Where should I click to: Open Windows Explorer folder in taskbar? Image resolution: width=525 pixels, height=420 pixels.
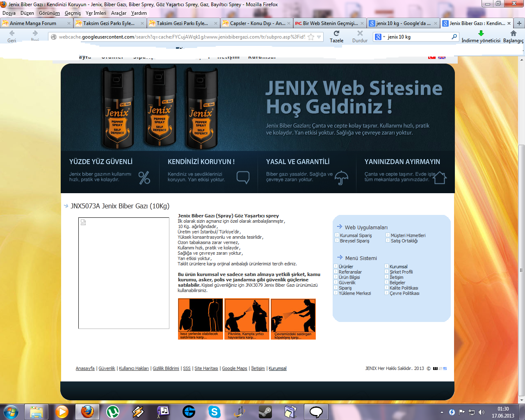click(x=37, y=411)
